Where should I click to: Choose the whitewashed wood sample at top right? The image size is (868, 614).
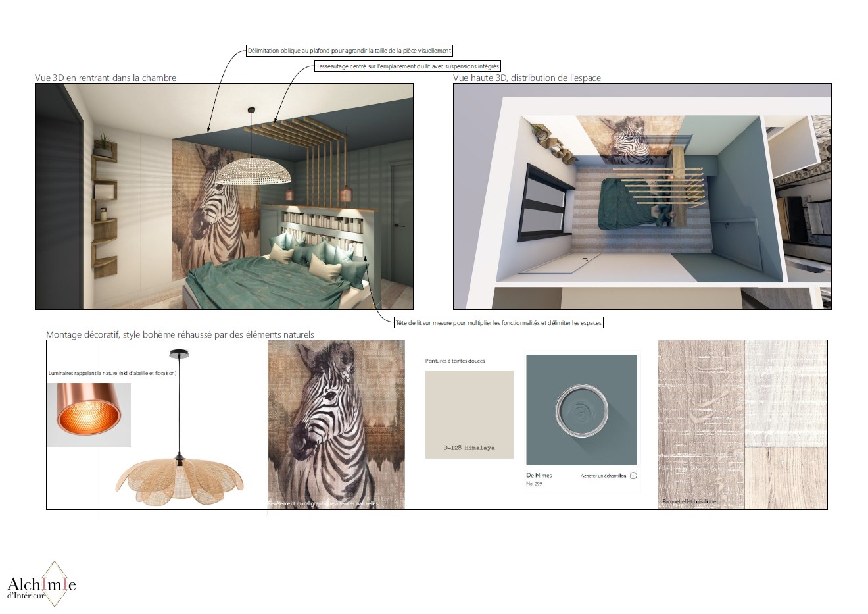tap(786, 393)
